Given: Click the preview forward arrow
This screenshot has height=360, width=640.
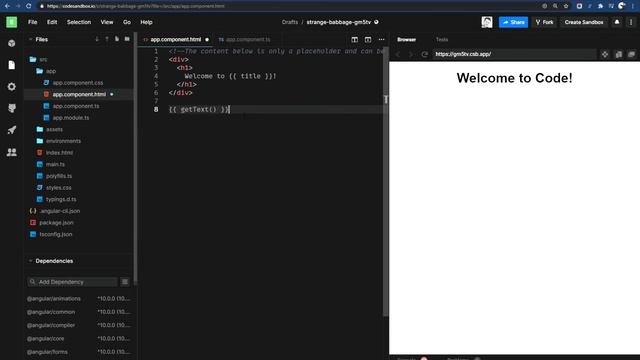Looking at the screenshot, I should point(411,54).
